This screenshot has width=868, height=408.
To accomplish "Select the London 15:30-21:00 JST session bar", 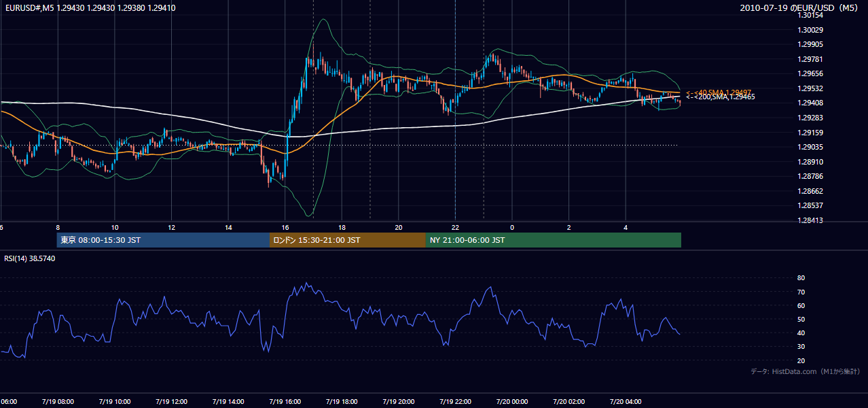I will (348, 240).
